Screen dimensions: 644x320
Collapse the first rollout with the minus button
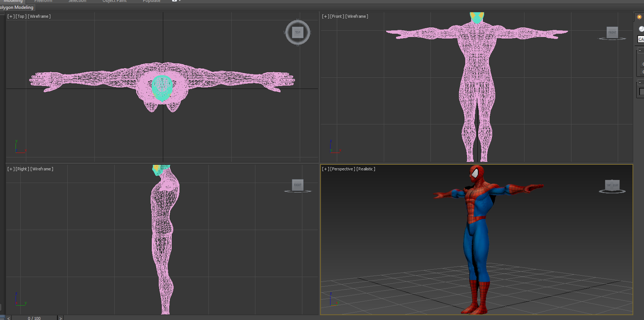coord(640,51)
